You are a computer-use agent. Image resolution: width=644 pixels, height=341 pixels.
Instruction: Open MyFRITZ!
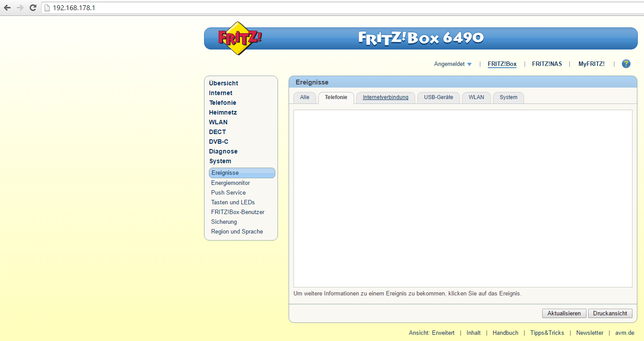[591, 64]
